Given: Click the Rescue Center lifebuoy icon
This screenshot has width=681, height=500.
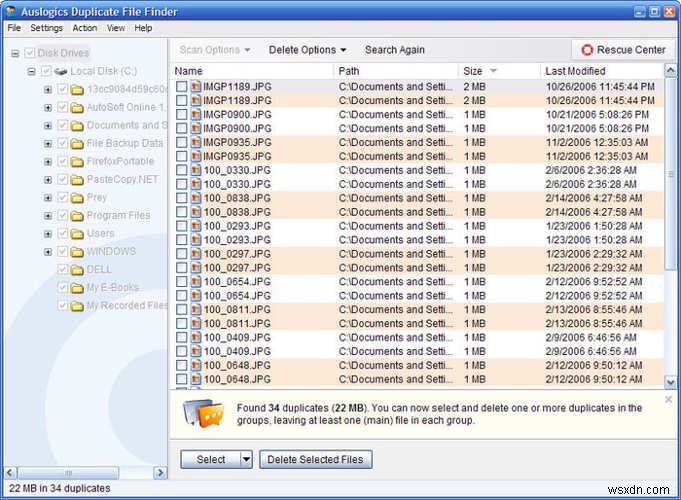Looking at the screenshot, I should [587, 50].
